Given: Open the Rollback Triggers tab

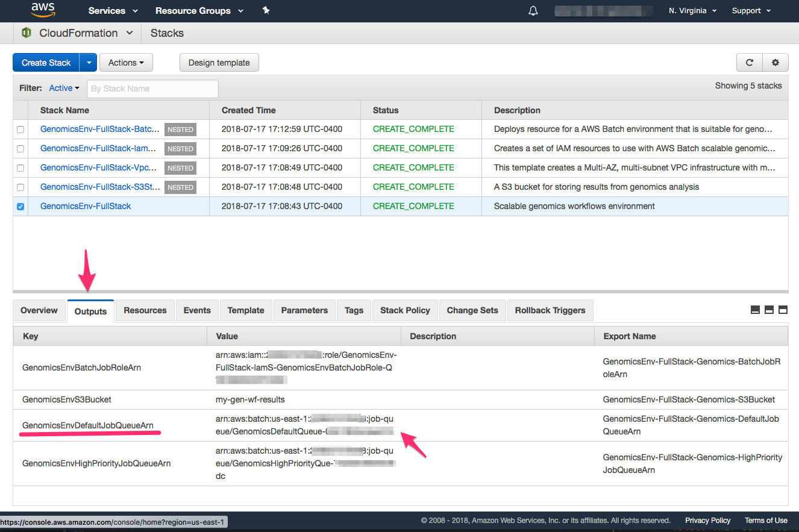Looking at the screenshot, I should click(550, 310).
